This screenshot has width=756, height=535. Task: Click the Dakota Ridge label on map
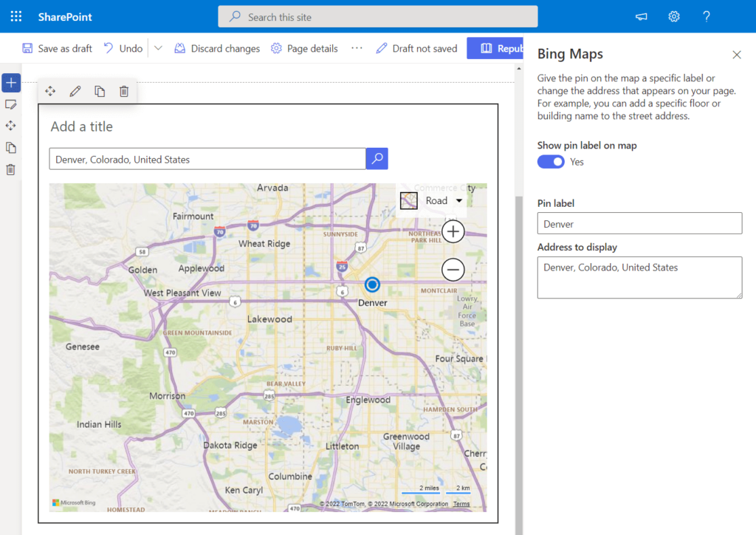[x=230, y=446]
